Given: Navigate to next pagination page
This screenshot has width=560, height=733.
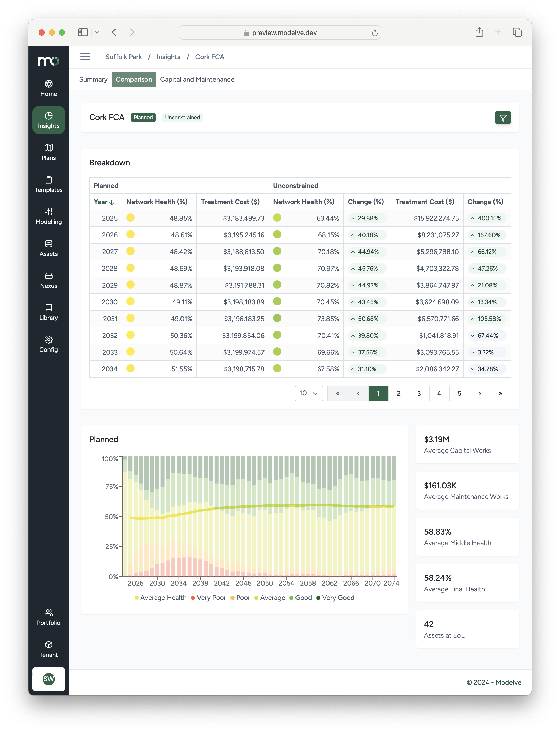Looking at the screenshot, I should point(480,393).
